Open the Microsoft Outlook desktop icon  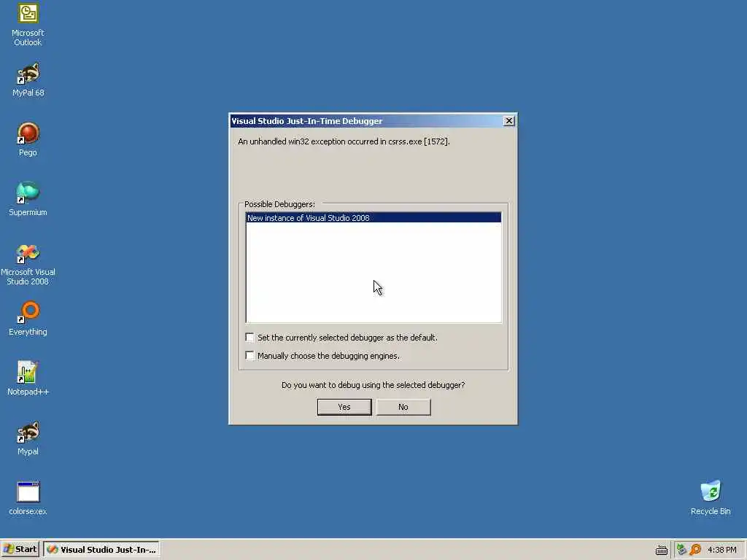(x=28, y=25)
